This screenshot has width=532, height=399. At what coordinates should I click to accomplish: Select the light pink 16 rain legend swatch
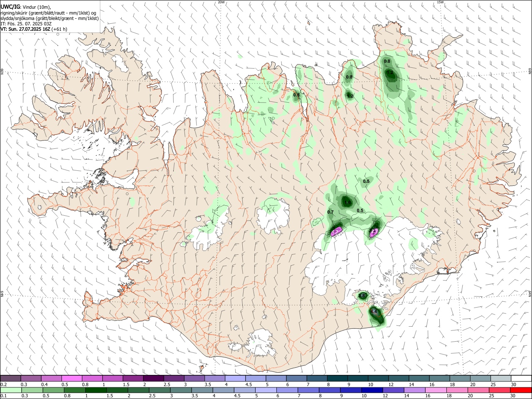[436, 390]
